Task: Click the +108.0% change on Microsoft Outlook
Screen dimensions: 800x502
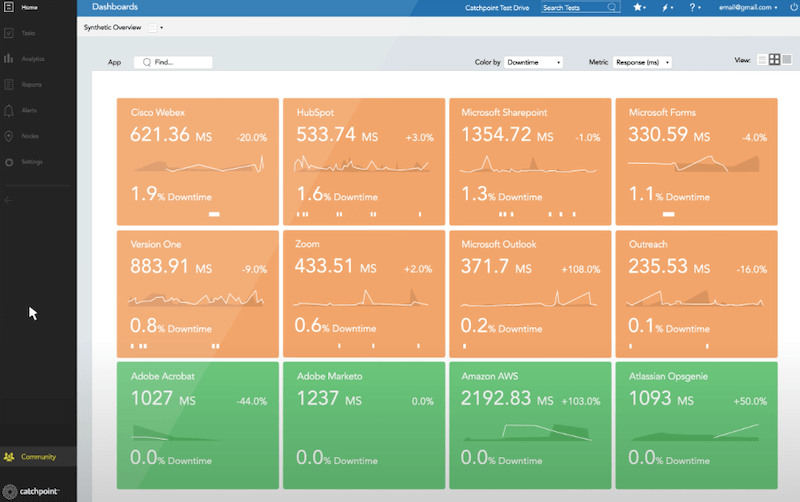Action: (581, 269)
